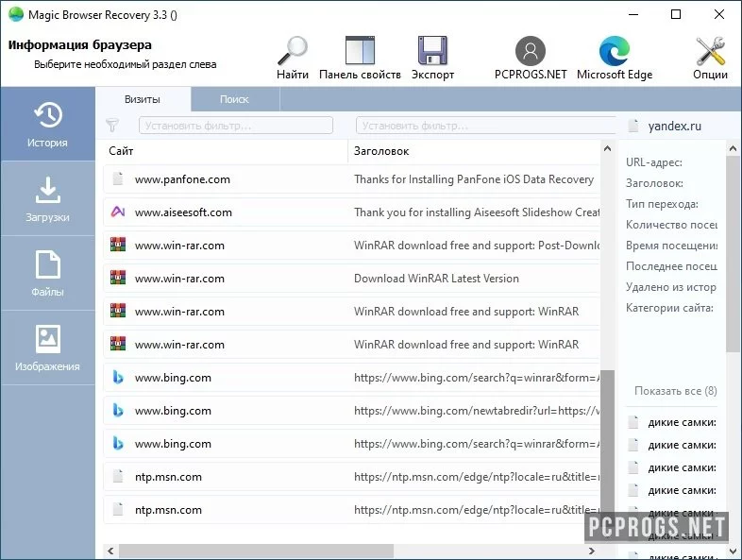Click the horizontal scrollbar right arrow
The width and height of the screenshot is (742, 560).
[x=592, y=551]
